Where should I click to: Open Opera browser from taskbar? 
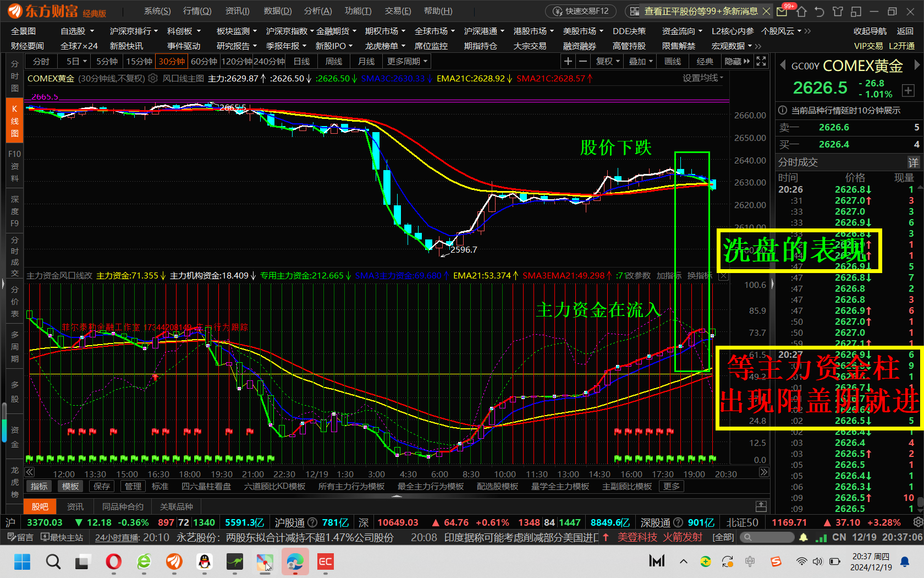point(113,562)
